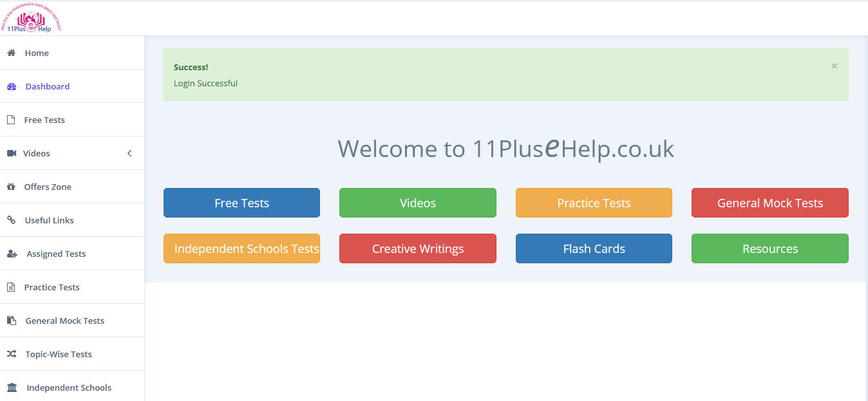This screenshot has width=868, height=401.
Task: Click the Independent Schools building icon
Action: tap(12, 387)
